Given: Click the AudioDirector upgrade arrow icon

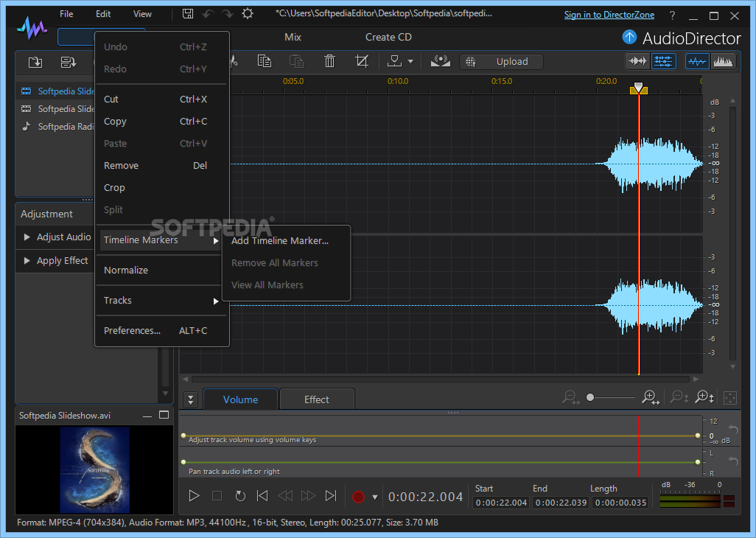Looking at the screenshot, I should click(629, 37).
